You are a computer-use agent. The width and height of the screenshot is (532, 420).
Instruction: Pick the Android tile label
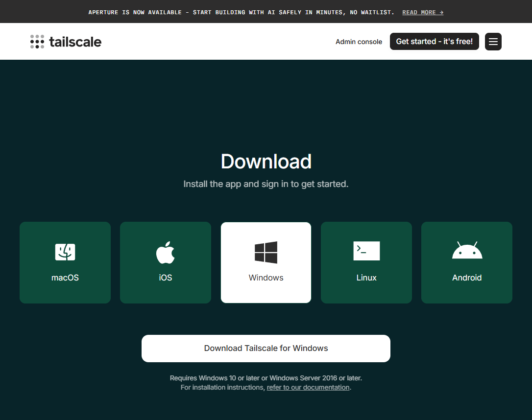point(467,278)
